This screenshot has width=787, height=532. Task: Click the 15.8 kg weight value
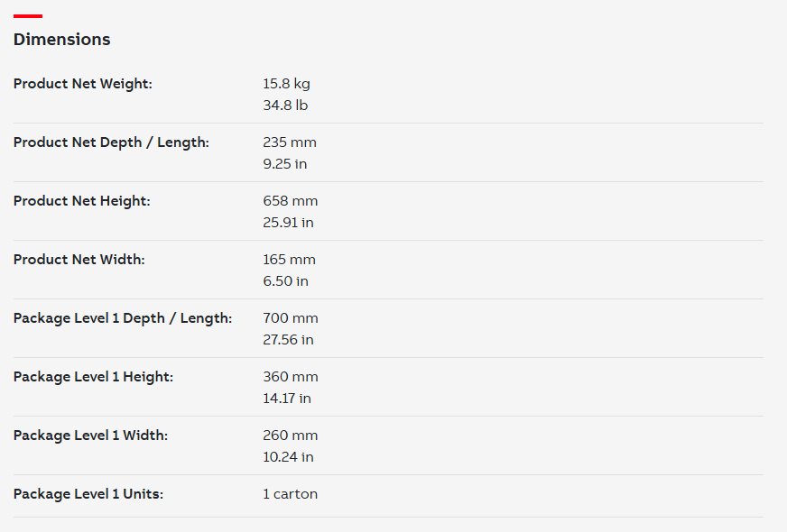[287, 84]
